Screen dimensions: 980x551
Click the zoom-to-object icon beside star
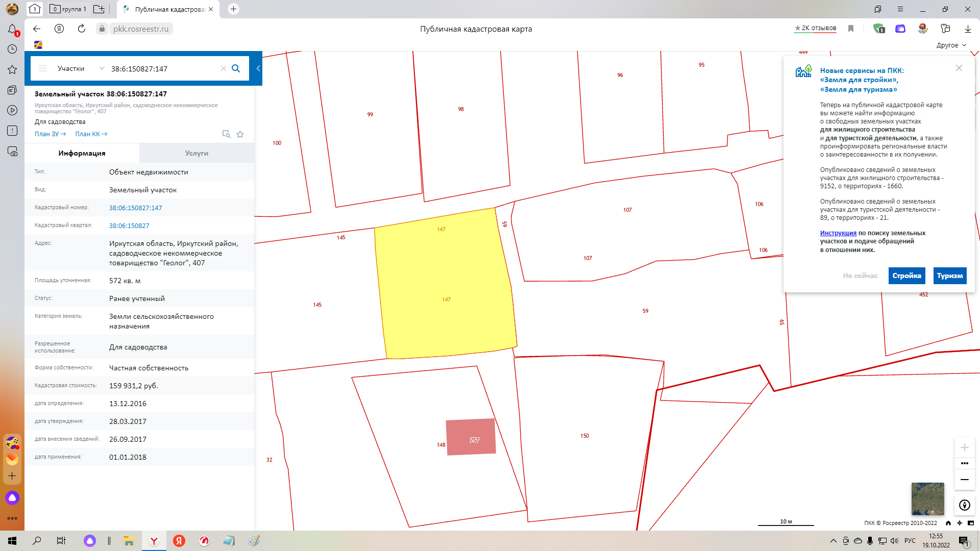[x=226, y=134]
